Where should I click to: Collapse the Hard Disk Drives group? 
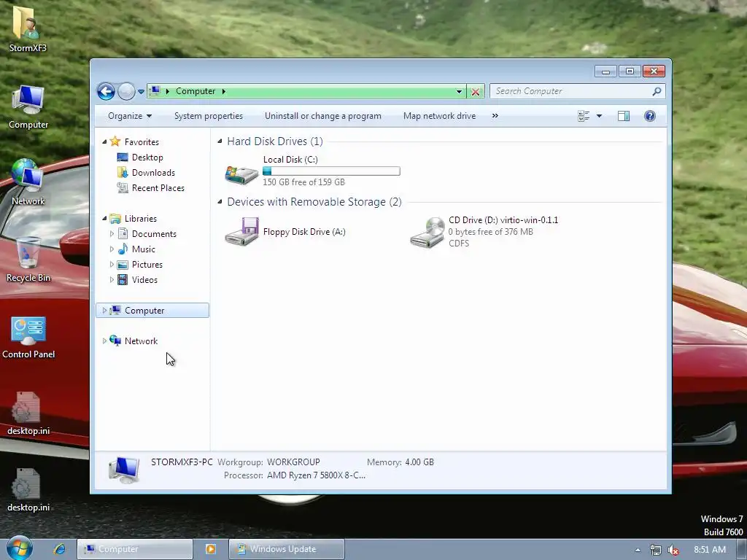[x=220, y=141]
